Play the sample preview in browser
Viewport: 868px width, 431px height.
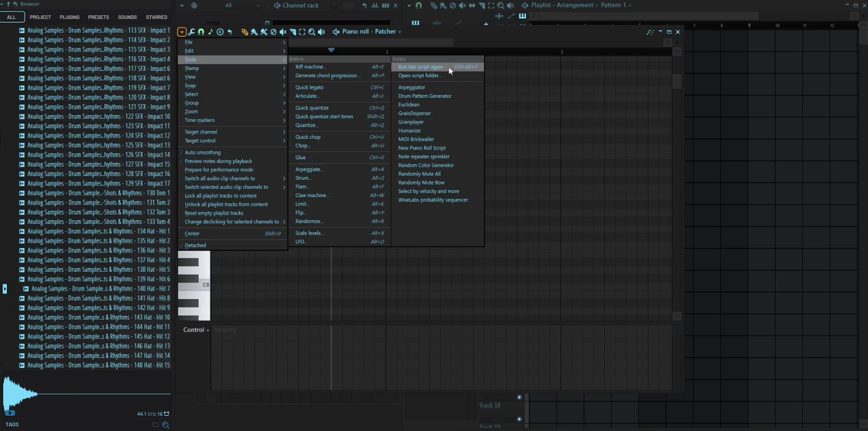pyautogui.click(x=10, y=413)
